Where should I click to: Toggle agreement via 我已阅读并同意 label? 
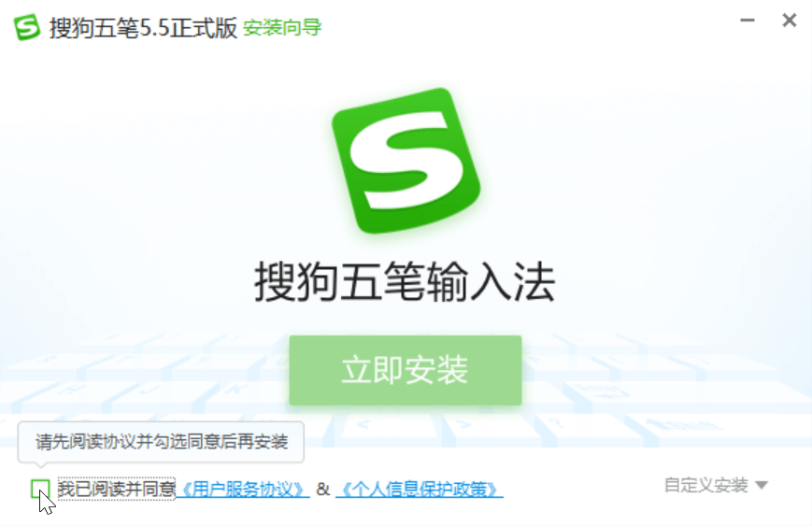117,489
